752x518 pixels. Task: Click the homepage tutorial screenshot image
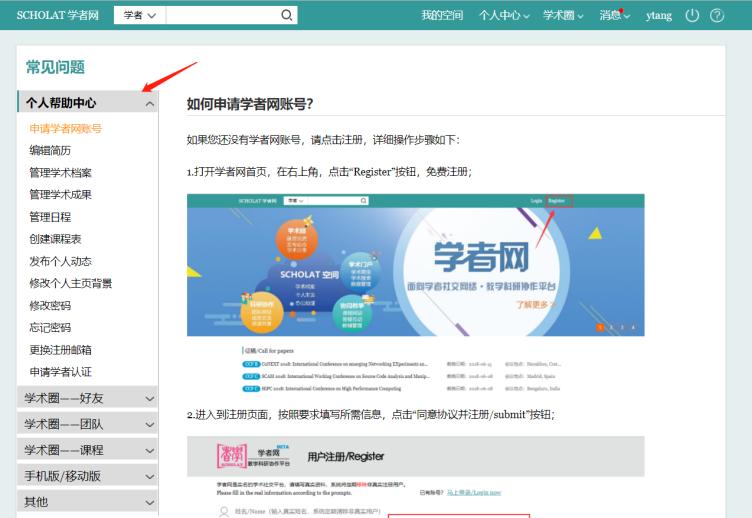(x=415, y=294)
